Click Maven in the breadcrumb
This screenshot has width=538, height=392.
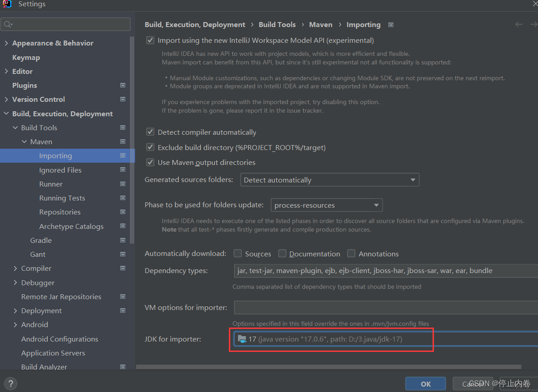[x=321, y=25]
